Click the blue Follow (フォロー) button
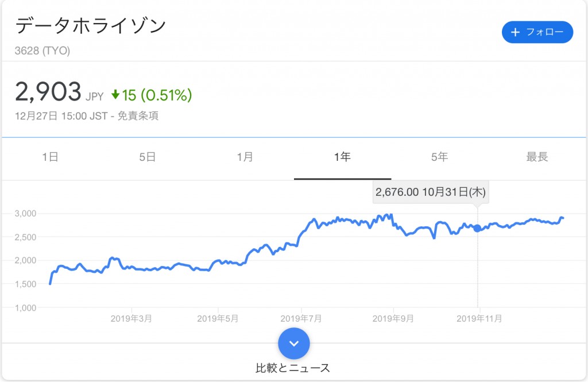588x382 pixels. [x=537, y=32]
